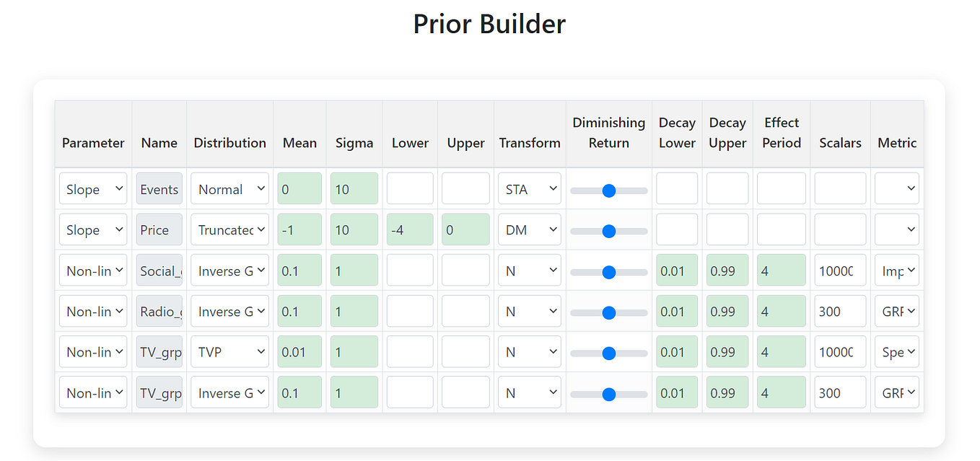Open the DM Transform dropdown for Price

pos(530,229)
